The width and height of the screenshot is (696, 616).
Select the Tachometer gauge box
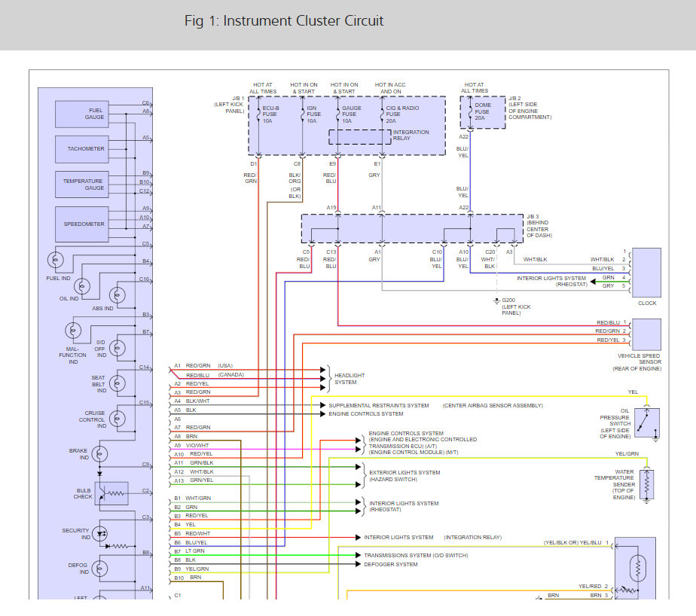pos(85,149)
